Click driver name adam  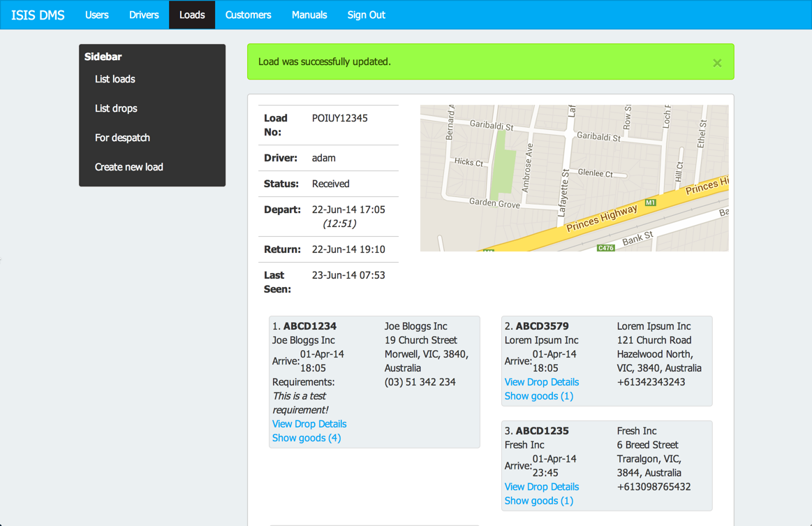tap(324, 158)
